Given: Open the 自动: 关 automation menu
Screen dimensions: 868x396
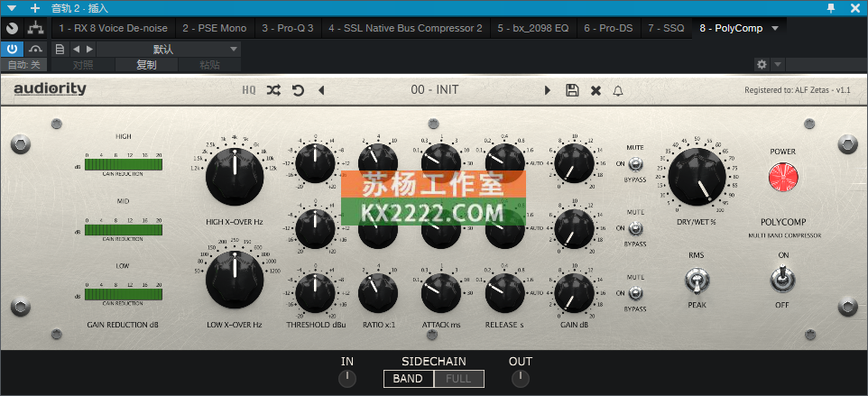Looking at the screenshot, I should pyautogui.click(x=23, y=65).
